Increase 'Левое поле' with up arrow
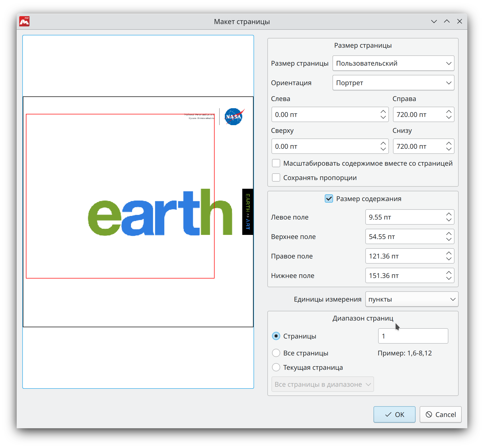 point(449,214)
